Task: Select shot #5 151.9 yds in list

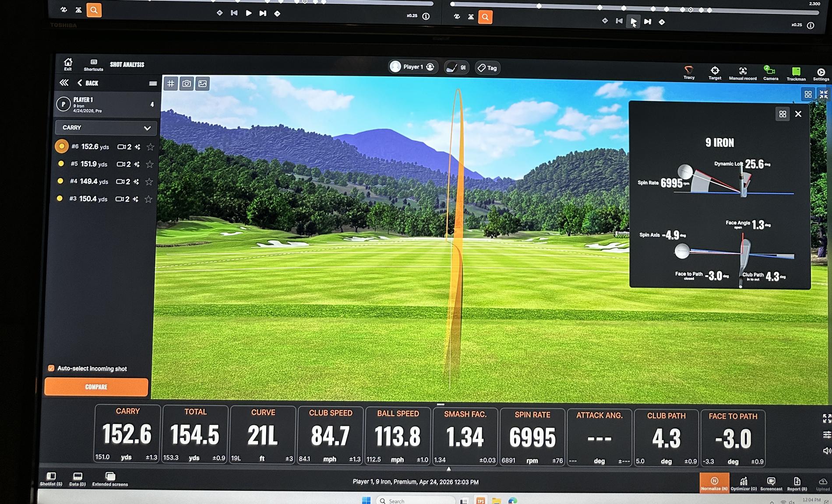Action: coord(105,164)
